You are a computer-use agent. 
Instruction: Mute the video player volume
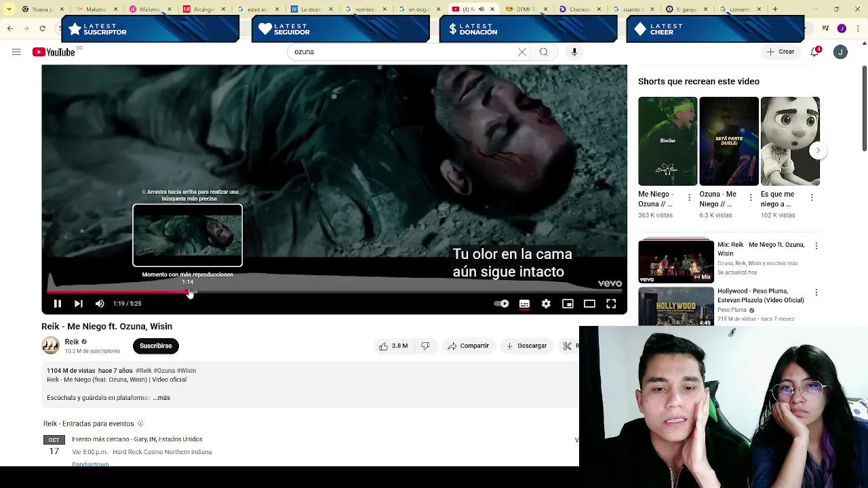pos(100,304)
